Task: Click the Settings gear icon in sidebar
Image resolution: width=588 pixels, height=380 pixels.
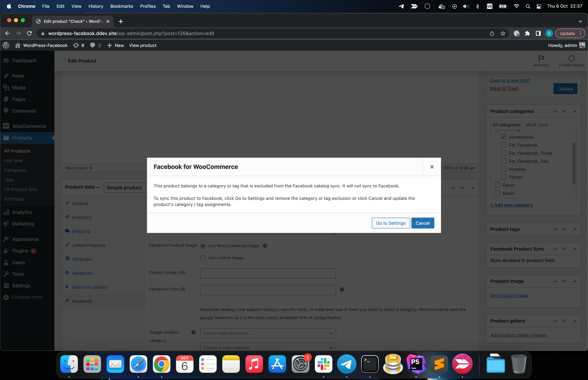Action: 6,285
